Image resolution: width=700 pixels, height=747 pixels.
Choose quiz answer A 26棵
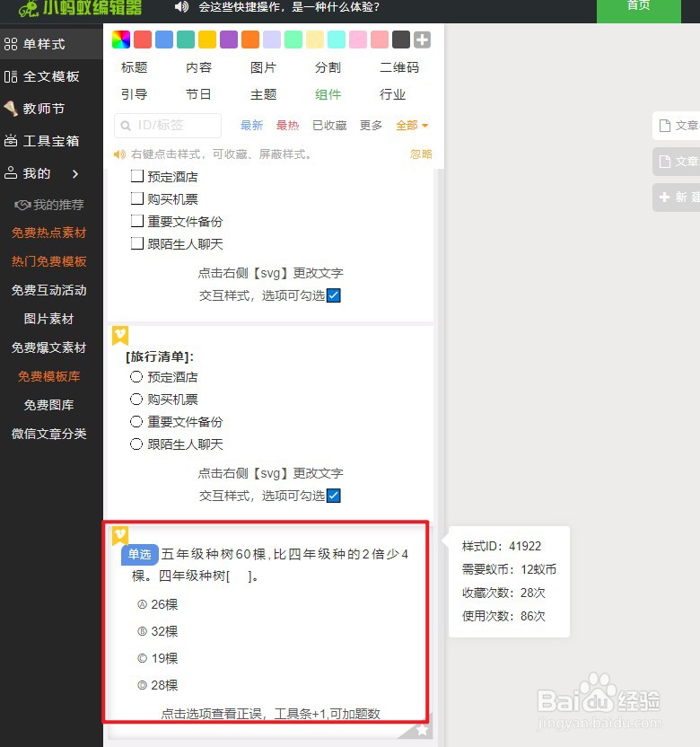point(157,604)
